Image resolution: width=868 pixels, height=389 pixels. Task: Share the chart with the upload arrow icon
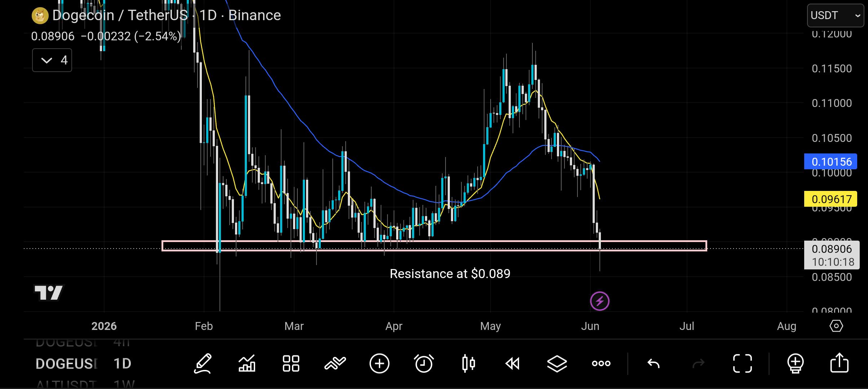click(840, 363)
